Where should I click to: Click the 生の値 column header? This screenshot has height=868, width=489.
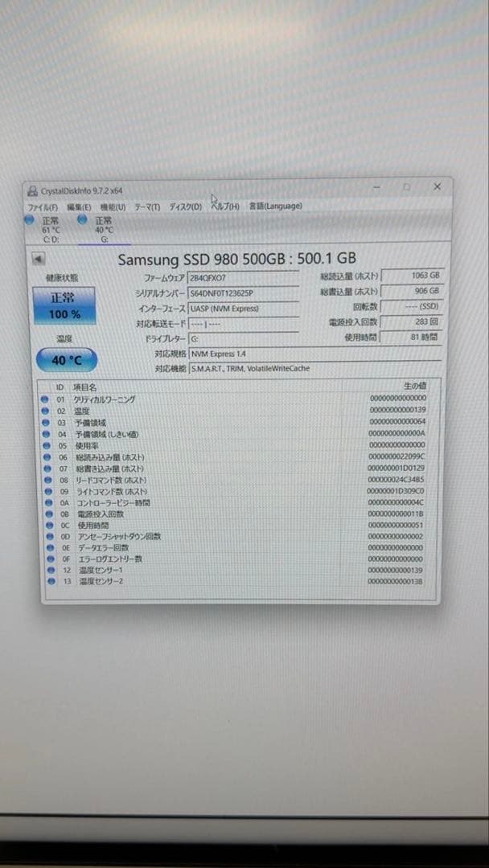[414, 386]
